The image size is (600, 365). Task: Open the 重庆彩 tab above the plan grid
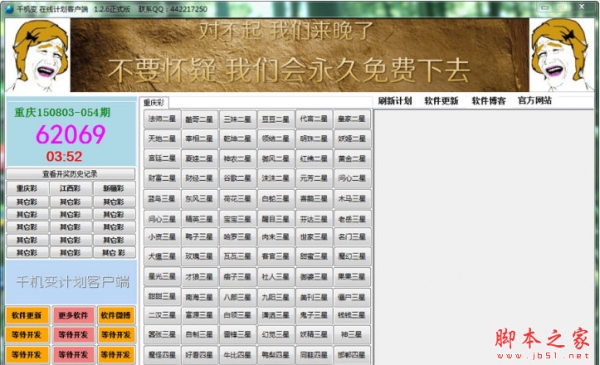154,103
